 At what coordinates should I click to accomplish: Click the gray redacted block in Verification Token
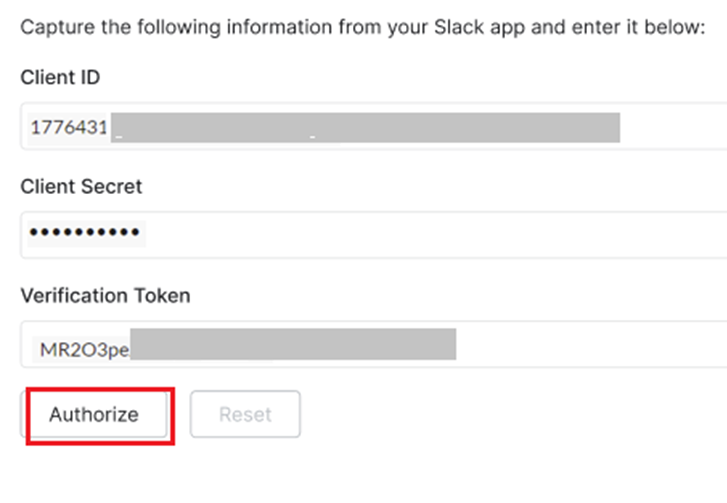click(293, 343)
